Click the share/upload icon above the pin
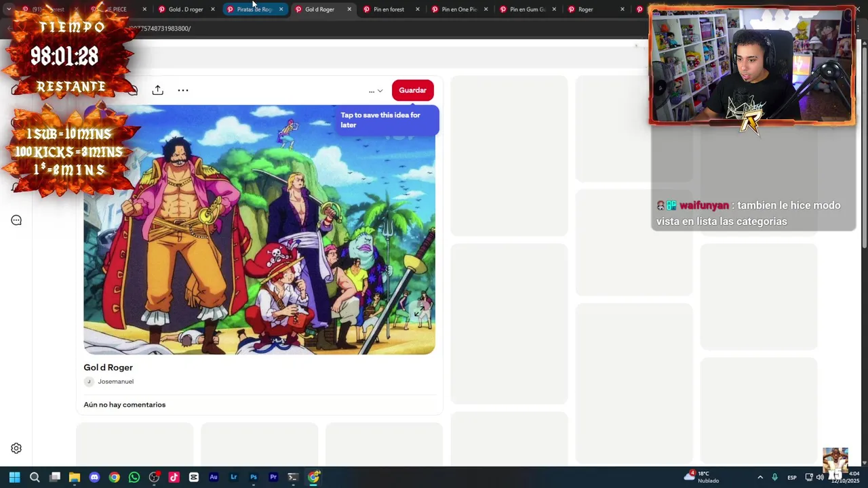This screenshot has width=868, height=488. point(157,90)
